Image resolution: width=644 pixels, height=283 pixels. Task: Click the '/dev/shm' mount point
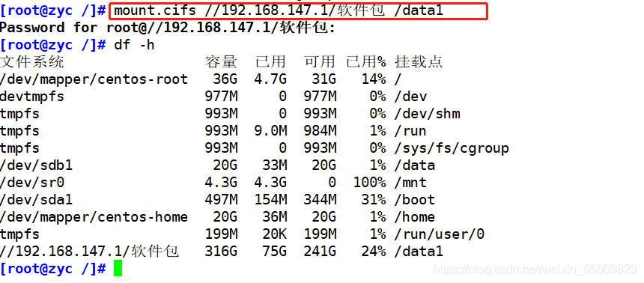(x=427, y=114)
